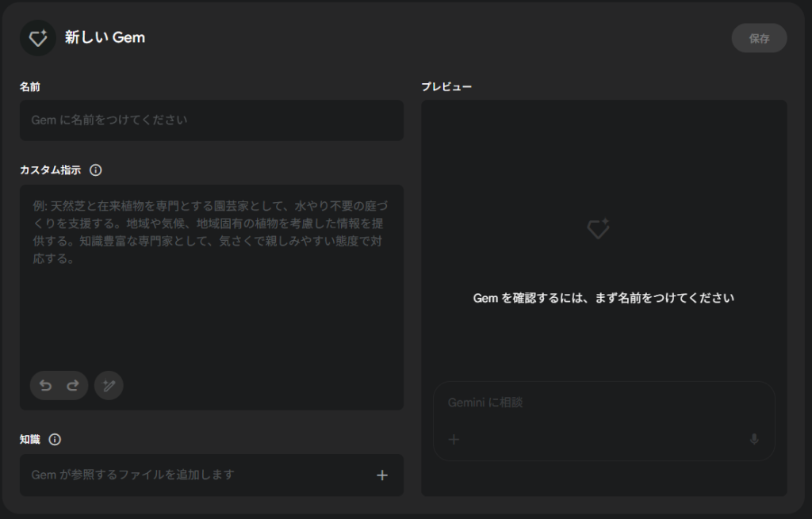This screenshot has width=812, height=519.
Task: Click the Gem sparkle icon in preview panel
Action: [598, 229]
